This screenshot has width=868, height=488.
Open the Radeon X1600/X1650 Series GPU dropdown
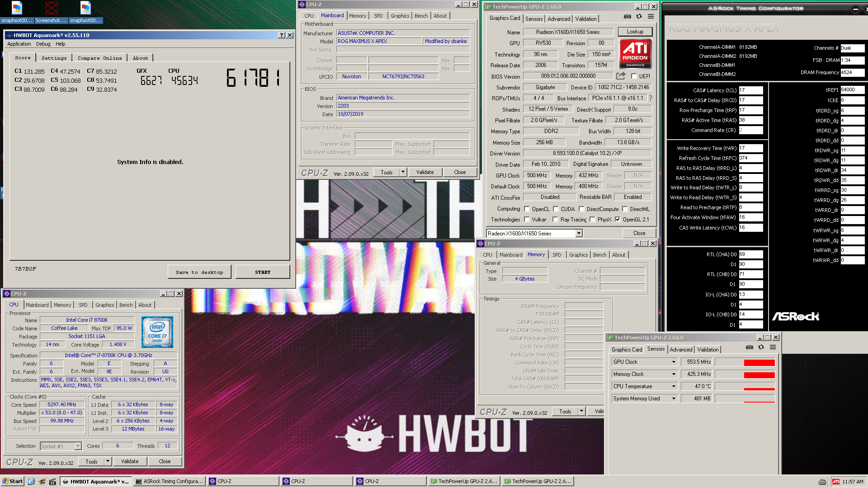tap(579, 234)
